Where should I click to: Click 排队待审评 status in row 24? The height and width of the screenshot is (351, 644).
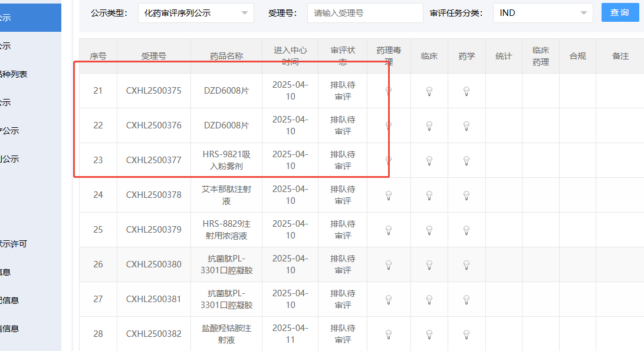point(343,195)
